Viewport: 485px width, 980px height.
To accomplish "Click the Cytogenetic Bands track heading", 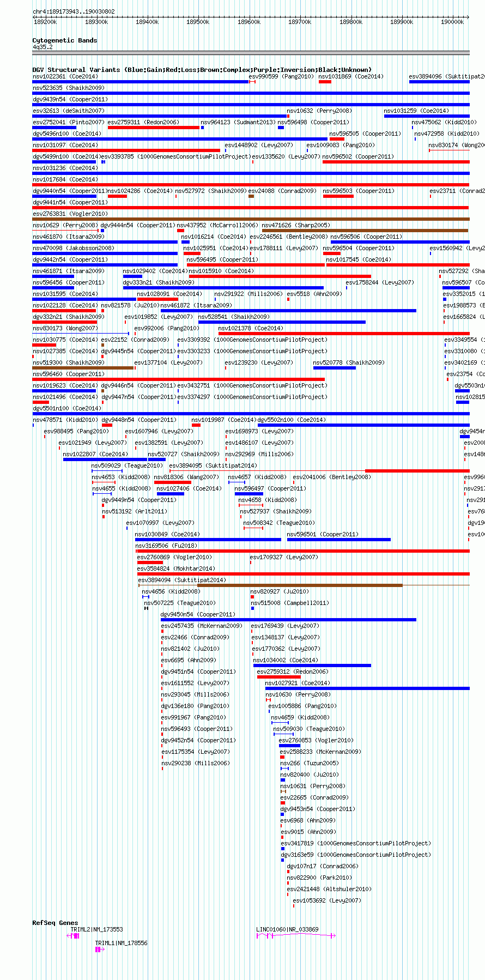I will 64,40.
